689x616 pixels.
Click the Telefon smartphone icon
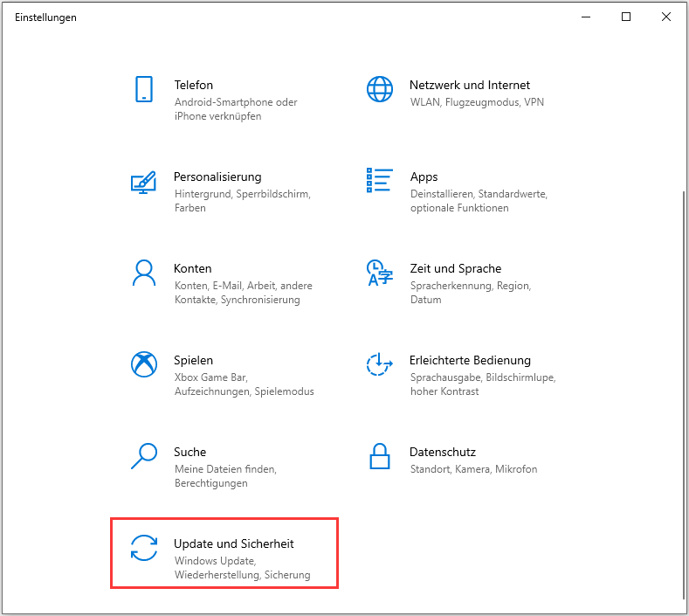144,89
